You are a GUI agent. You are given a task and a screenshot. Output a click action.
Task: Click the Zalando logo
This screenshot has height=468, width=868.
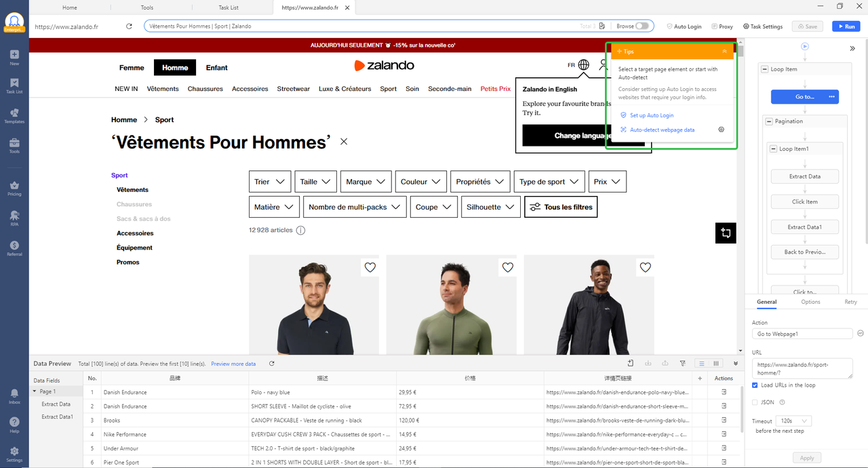click(x=384, y=65)
